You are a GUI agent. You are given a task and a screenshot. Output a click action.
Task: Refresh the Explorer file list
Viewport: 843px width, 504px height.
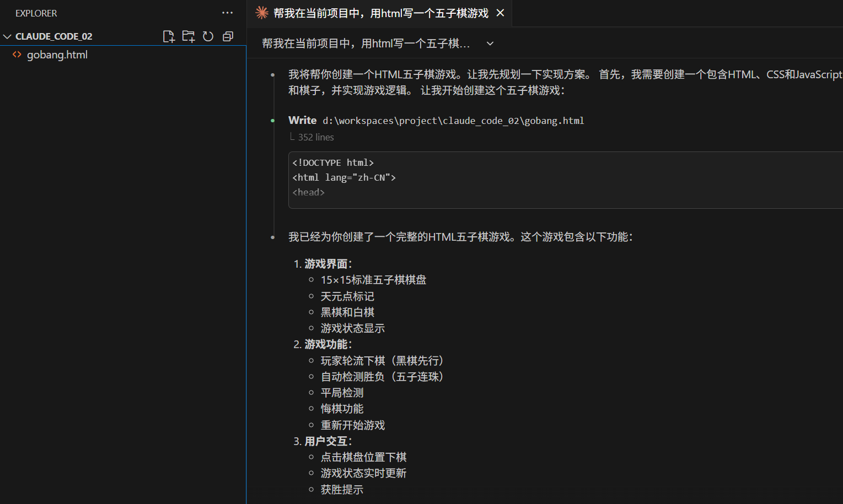[x=208, y=36]
